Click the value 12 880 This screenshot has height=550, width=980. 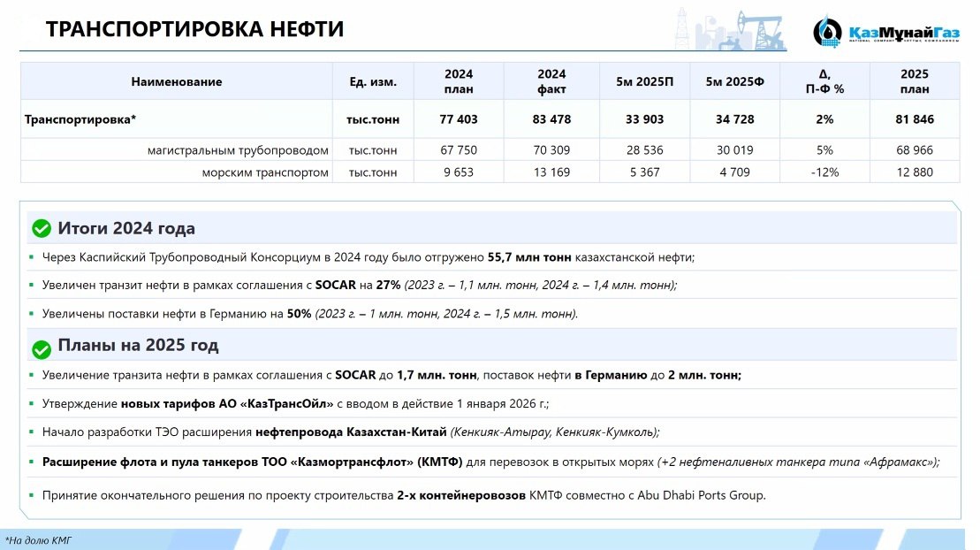(915, 172)
